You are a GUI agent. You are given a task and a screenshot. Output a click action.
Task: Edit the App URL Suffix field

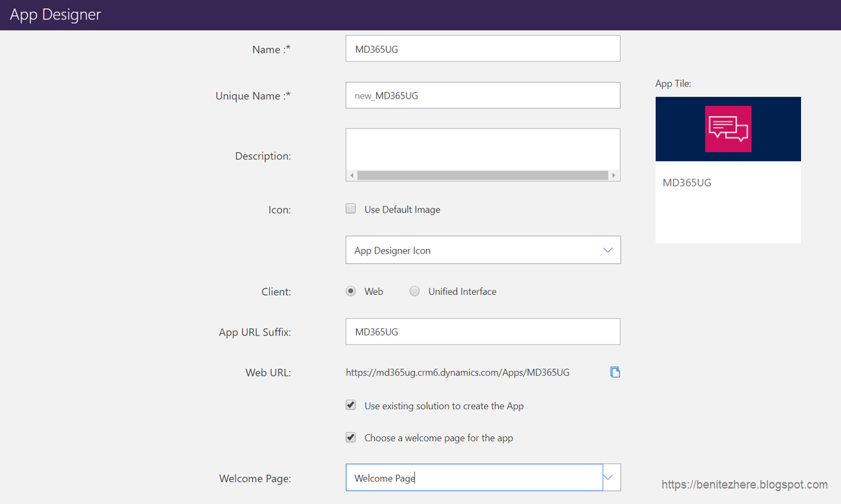(483, 331)
